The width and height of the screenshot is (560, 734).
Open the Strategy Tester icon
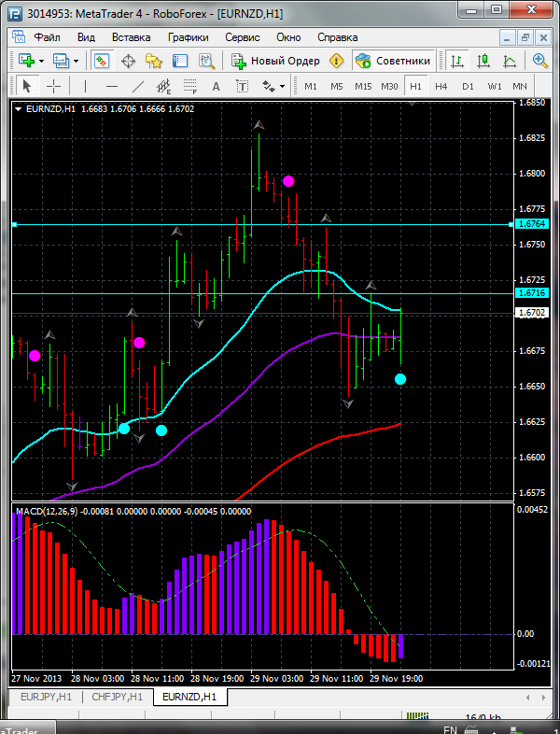tap(206, 61)
